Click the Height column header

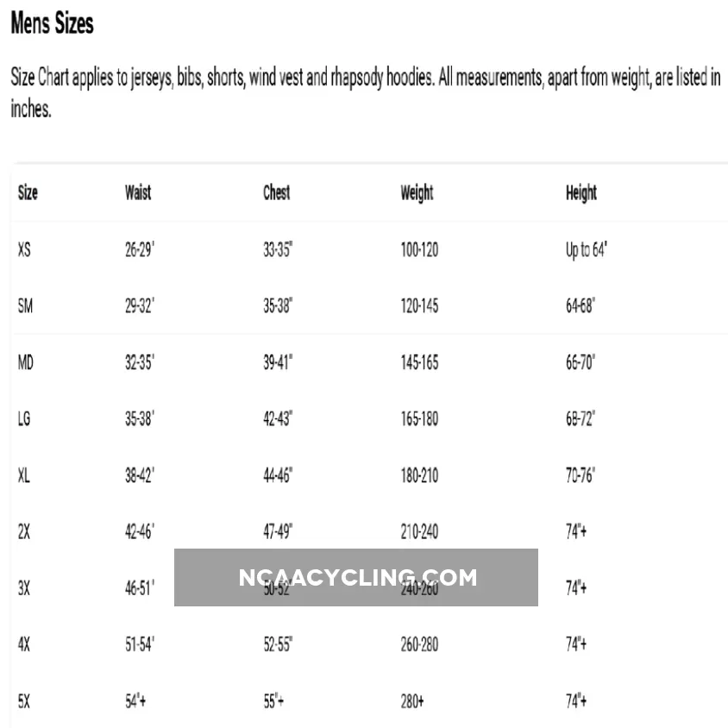coord(581,192)
